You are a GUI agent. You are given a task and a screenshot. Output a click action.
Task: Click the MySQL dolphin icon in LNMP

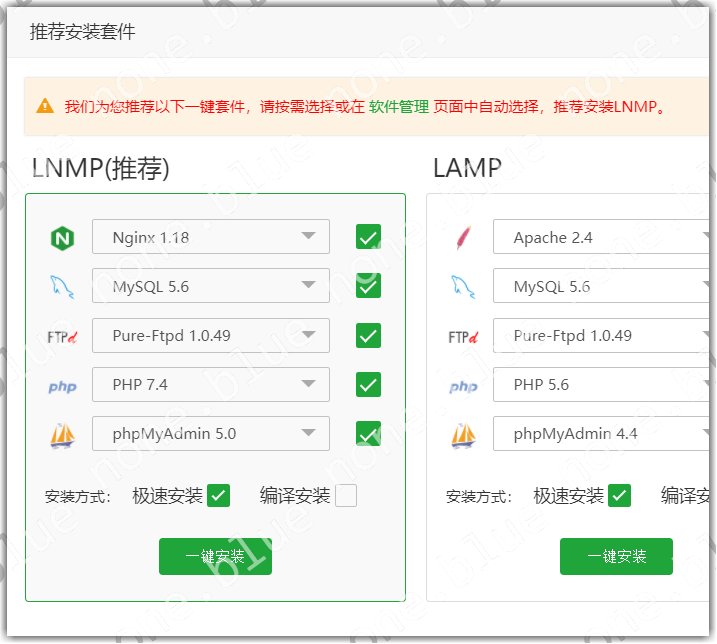62,287
